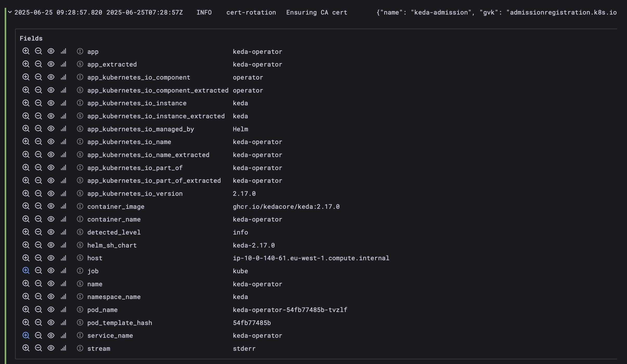
Task: Filter out the host field value
Action: pyautogui.click(x=39, y=258)
